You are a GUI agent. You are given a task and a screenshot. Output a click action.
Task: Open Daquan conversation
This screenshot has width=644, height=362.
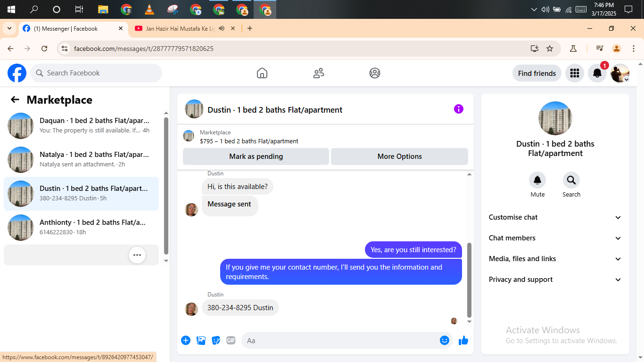(81, 126)
